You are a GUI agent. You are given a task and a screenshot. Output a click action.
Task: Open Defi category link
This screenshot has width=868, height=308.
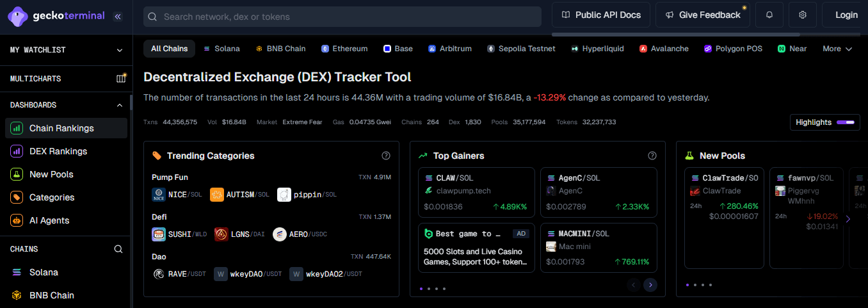click(159, 217)
